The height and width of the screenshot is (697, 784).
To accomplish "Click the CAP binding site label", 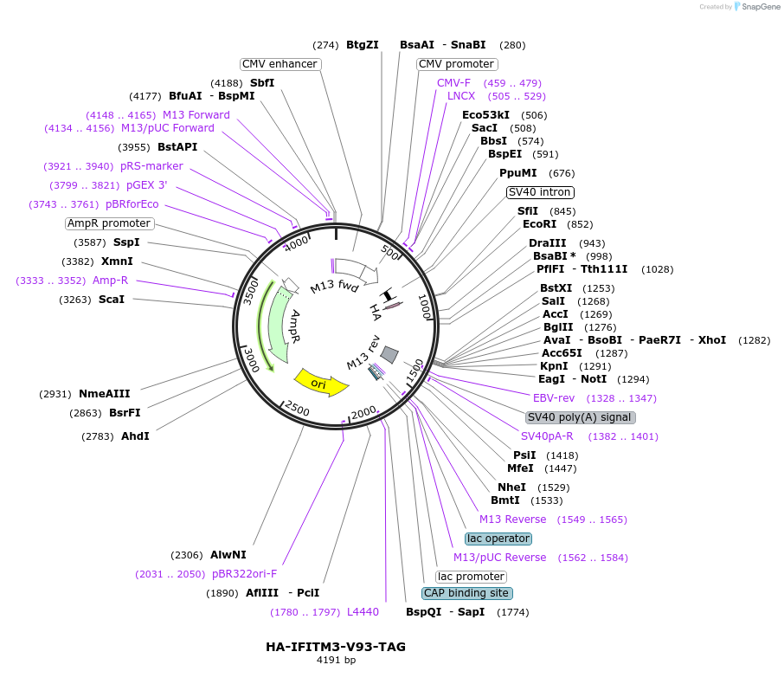I will (467, 593).
